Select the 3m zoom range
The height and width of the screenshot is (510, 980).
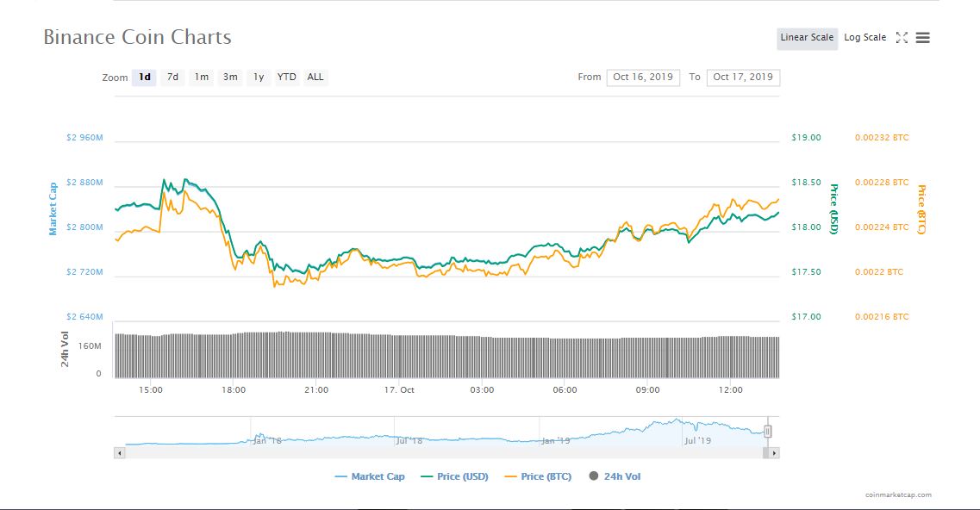click(x=230, y=77)
